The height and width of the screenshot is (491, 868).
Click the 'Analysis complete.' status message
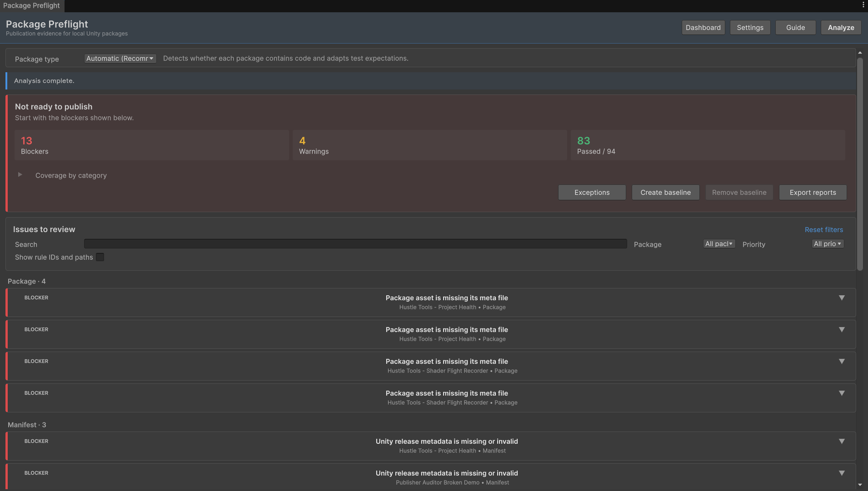44,81
